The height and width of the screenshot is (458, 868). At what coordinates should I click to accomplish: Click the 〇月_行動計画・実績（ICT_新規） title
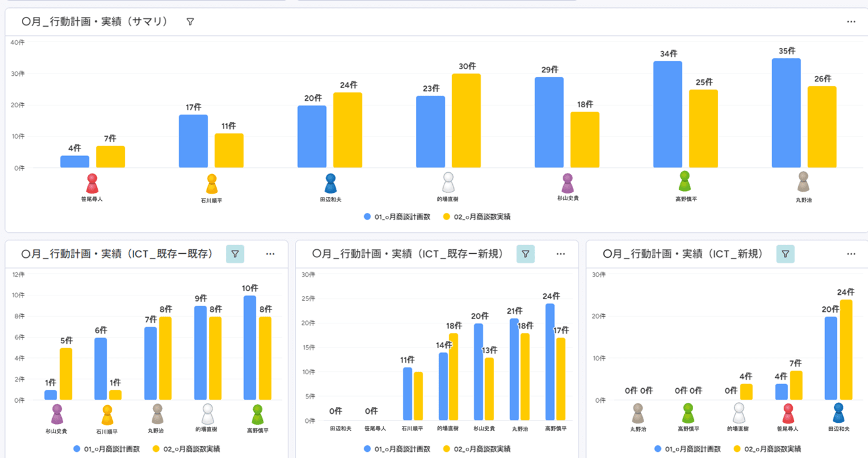[x=683, y=254]
